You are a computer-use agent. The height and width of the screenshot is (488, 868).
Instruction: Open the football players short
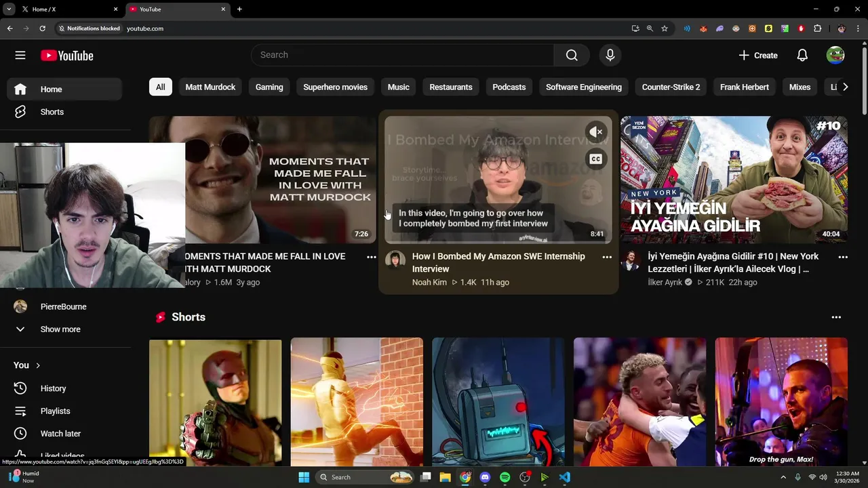(x=639, y=402)
